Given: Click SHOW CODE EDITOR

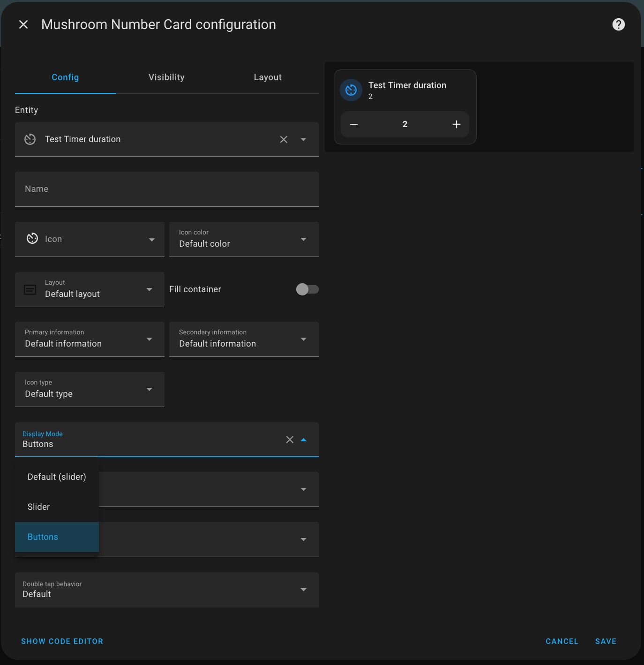Looking at the screenshot, I should point(62,641).
